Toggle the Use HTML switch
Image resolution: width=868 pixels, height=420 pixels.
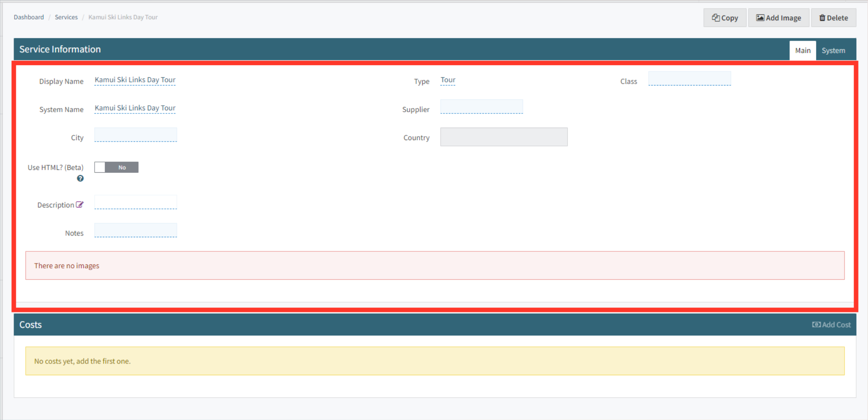[116, 167]
